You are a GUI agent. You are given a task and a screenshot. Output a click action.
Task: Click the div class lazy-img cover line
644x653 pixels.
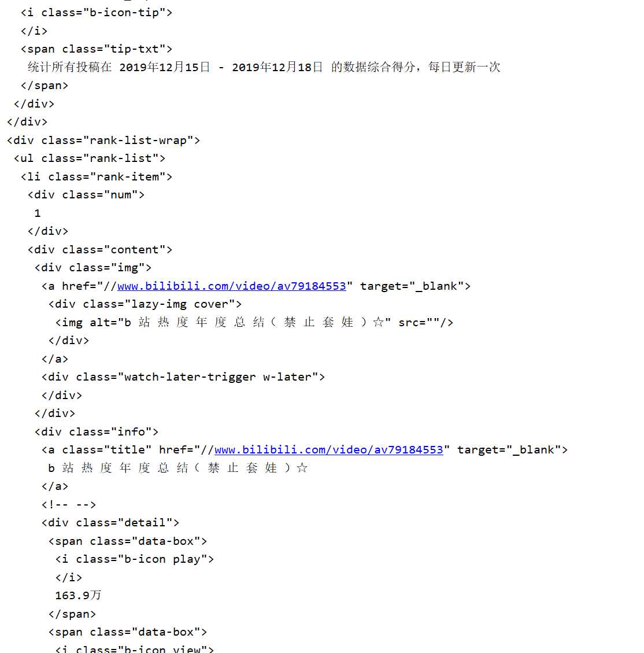click(145, 304)
